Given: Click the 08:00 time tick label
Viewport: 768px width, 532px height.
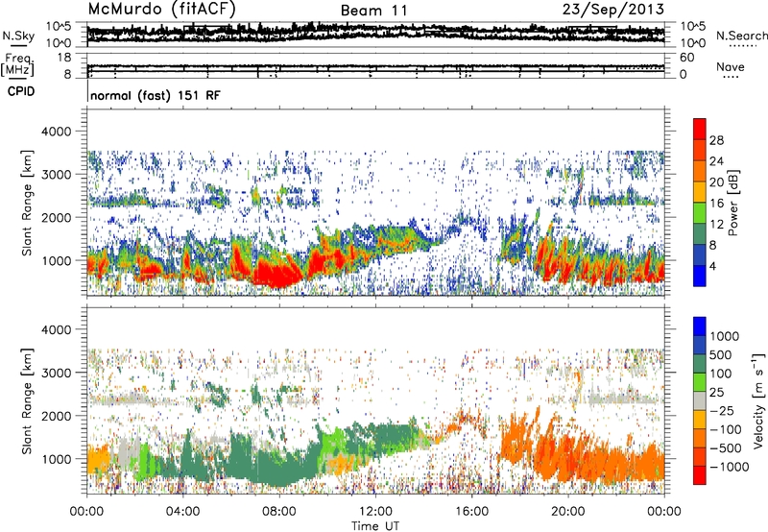Looking at the screenshot, I should tap(279, 512).
